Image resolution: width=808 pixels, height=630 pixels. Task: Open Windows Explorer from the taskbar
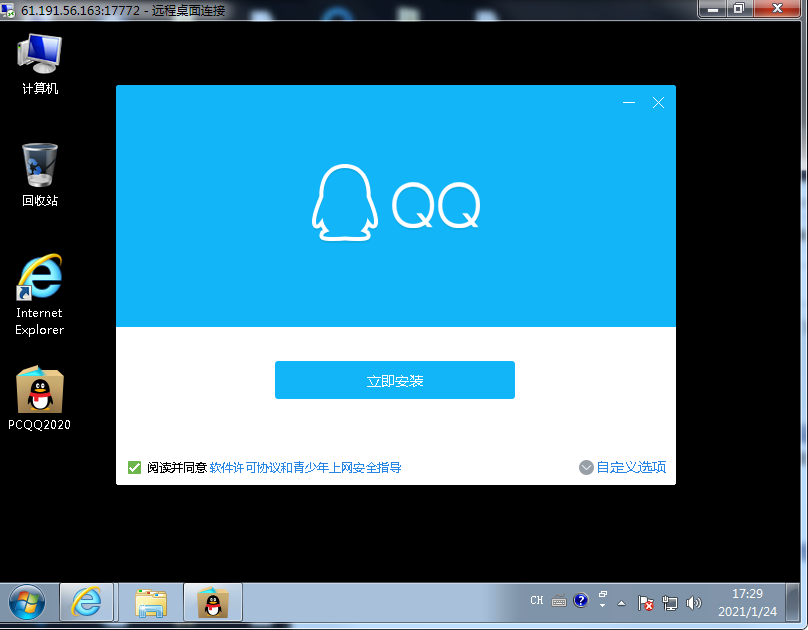pyautogui.click(x=151, y=602)
